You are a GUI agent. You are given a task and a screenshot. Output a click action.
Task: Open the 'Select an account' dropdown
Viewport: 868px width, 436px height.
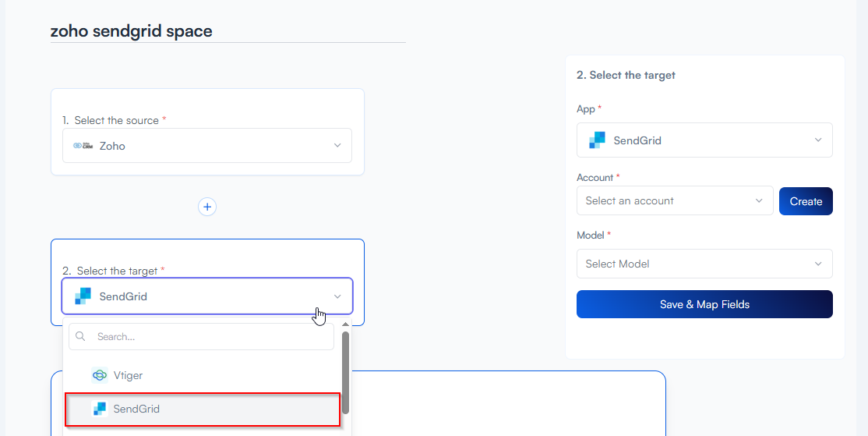[x=674, y=200]
